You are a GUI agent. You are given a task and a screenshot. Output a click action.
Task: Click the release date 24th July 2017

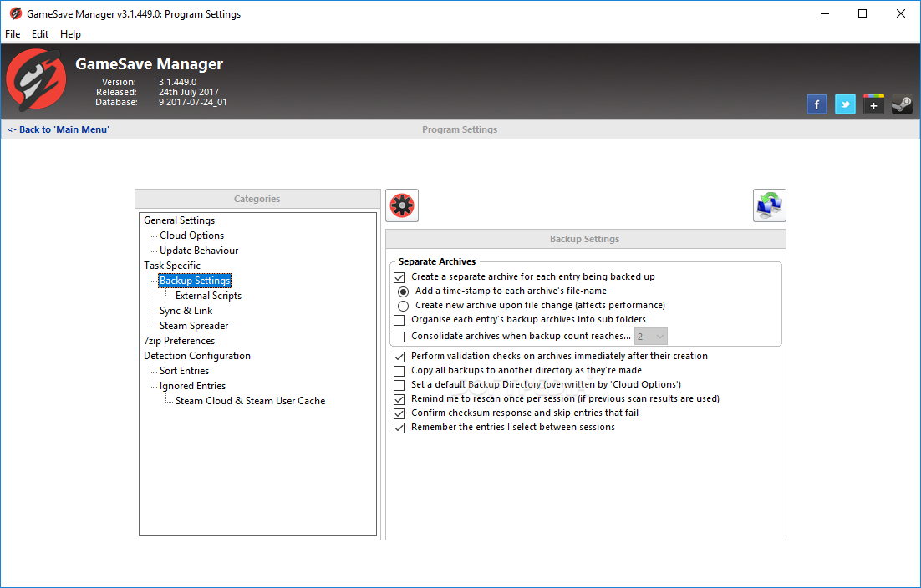pos(189,92)
